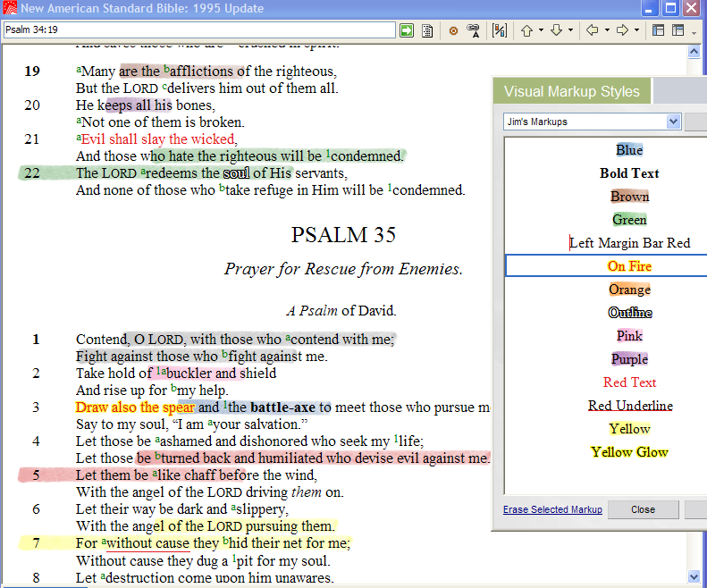Click 'Prayer for Rescue from Enemies.' subtitle

tap(343, 269)
